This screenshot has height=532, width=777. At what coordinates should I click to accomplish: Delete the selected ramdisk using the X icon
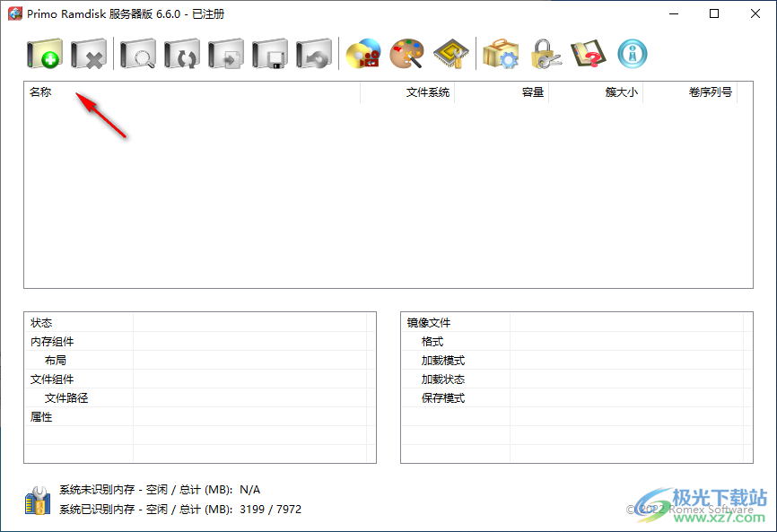pyautogui.click(x=87, y=54)
